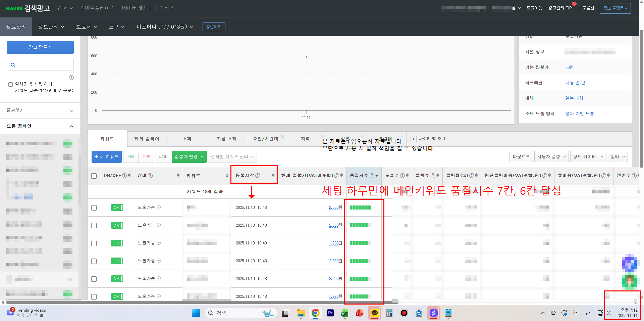This screenshot has height=321, width=644.
Task: Click the search magnifier icon in sidebar
Action: coord(13,65)
